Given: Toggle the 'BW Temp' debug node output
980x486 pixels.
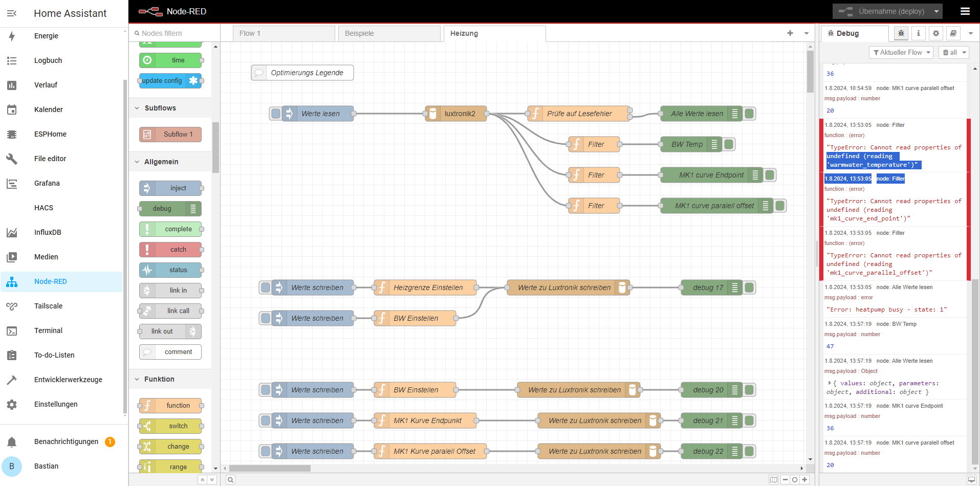Looking at the screenshot, I should pyautogui.click(x=729, y=144).
